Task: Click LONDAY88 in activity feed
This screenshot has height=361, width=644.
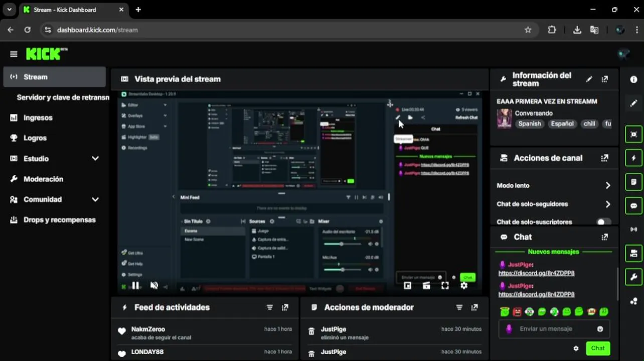Action: (147, 351)
